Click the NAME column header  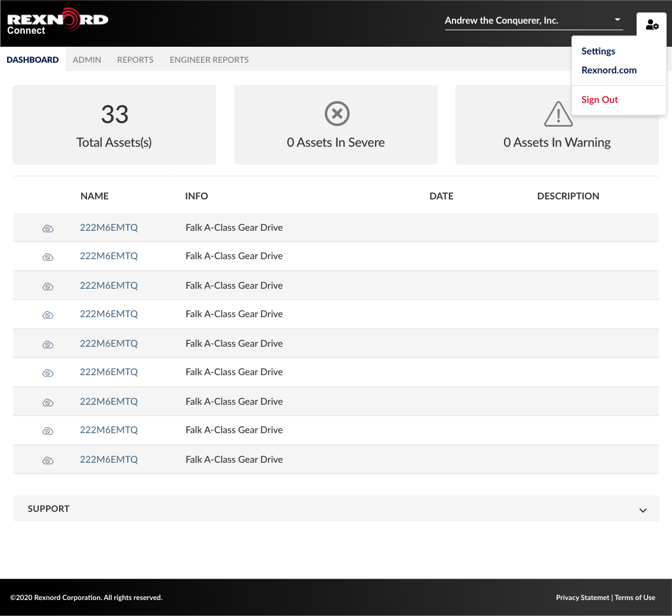95,196
